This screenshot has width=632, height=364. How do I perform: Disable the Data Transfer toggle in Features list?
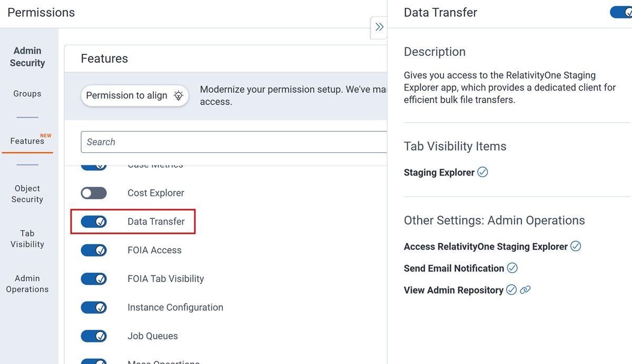[x=94, y=221]
